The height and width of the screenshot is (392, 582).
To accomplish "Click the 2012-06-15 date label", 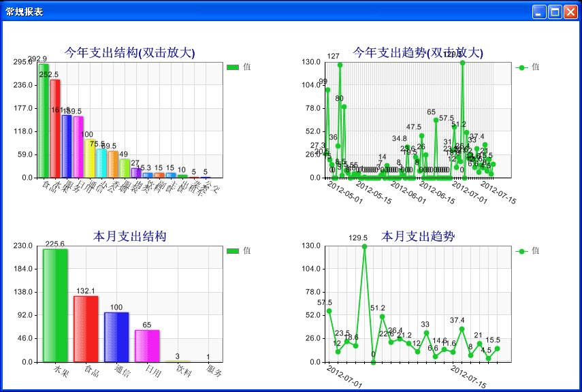I will [x=437, y=193].
